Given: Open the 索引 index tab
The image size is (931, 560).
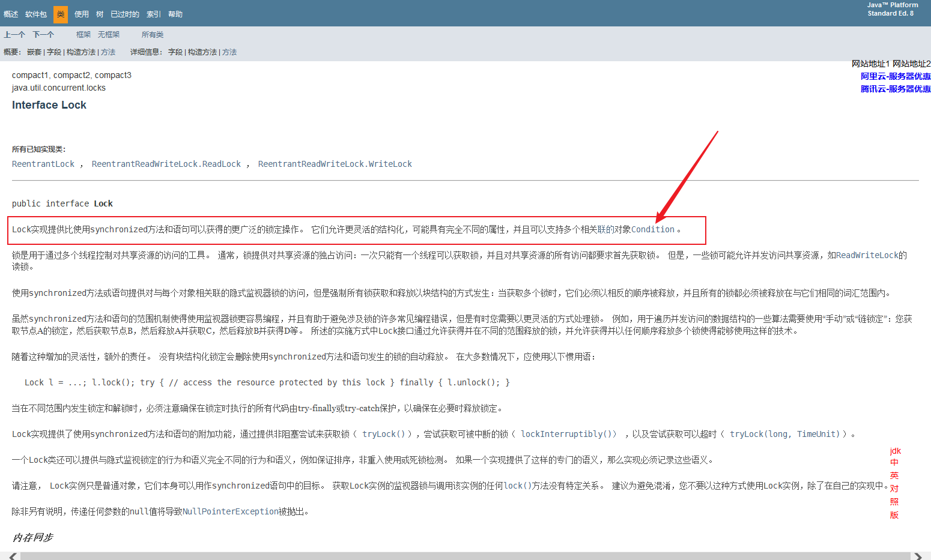Looking at the screenshot, I should [x=154, y=14].
